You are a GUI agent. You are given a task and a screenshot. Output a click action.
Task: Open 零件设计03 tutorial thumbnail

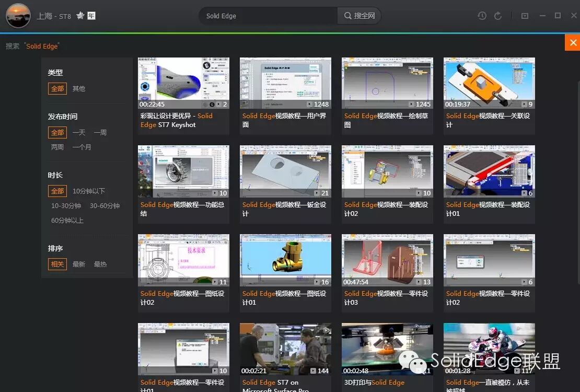coord(387,260)
